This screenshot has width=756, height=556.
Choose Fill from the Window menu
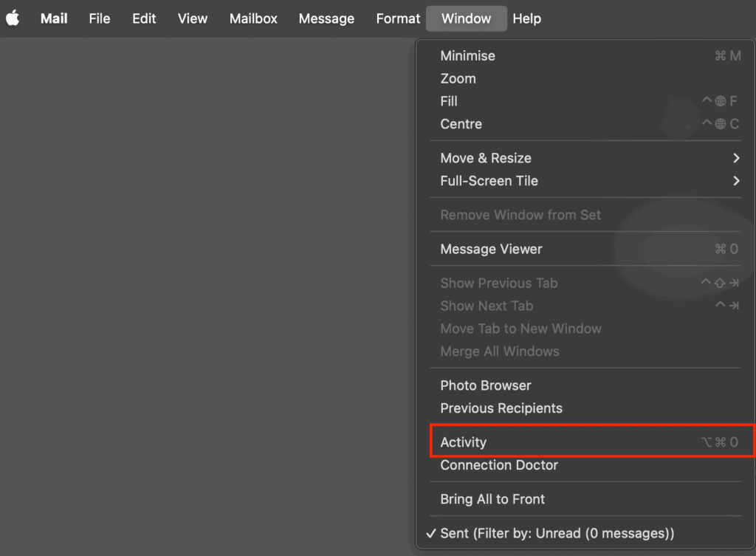point(585,100)
